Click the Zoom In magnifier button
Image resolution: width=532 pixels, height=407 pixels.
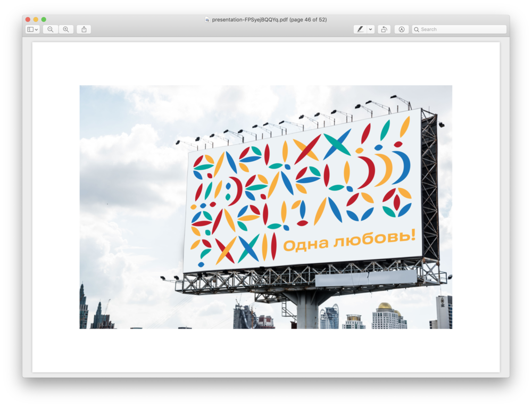[x=66, y=29]
